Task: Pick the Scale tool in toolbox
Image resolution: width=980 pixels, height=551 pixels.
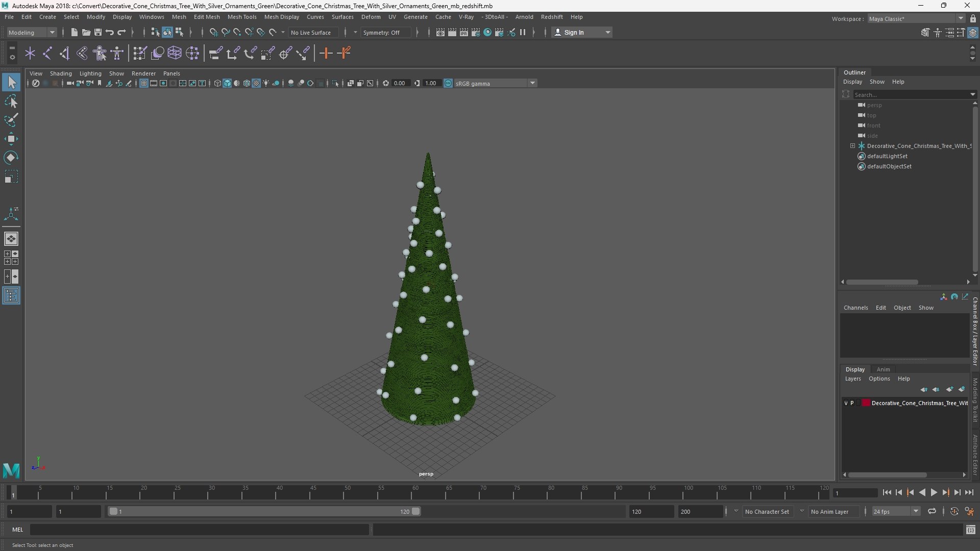Action: [x=11, y=177]
